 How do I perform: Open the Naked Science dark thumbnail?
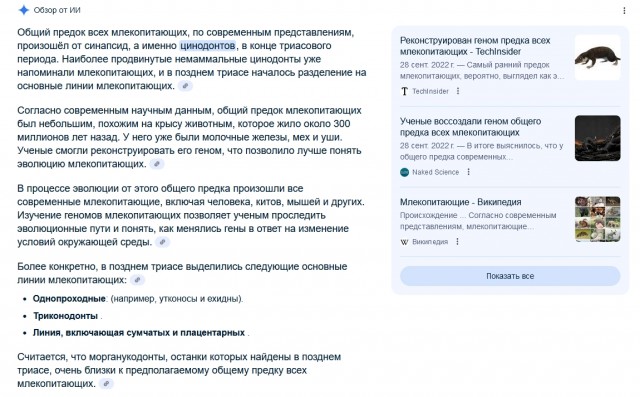[x=598, y=138]
